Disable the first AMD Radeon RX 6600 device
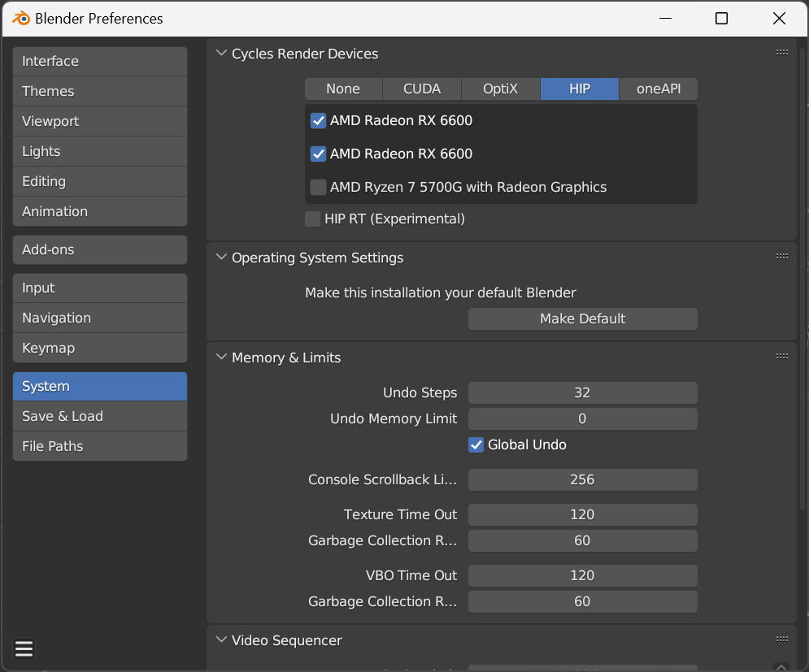The height and width of the screenshot is (672, 809). 318,120
